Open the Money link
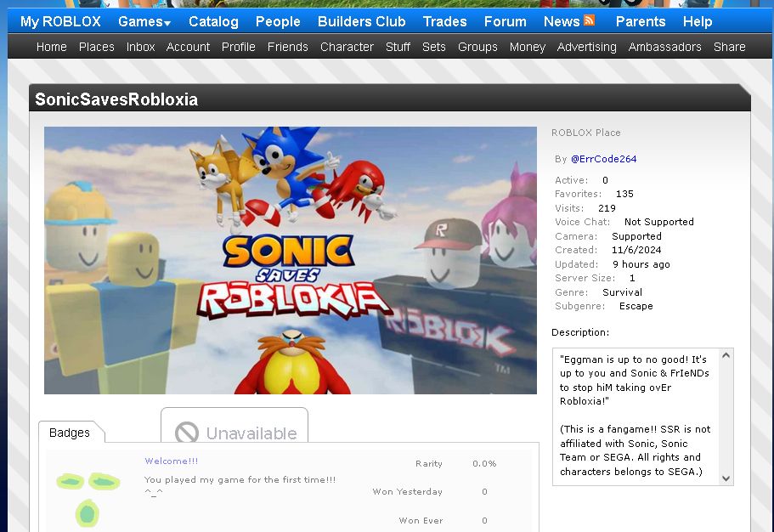Image resolution: width=774 pixels, height=532 pixels. (x=528, y=47)
